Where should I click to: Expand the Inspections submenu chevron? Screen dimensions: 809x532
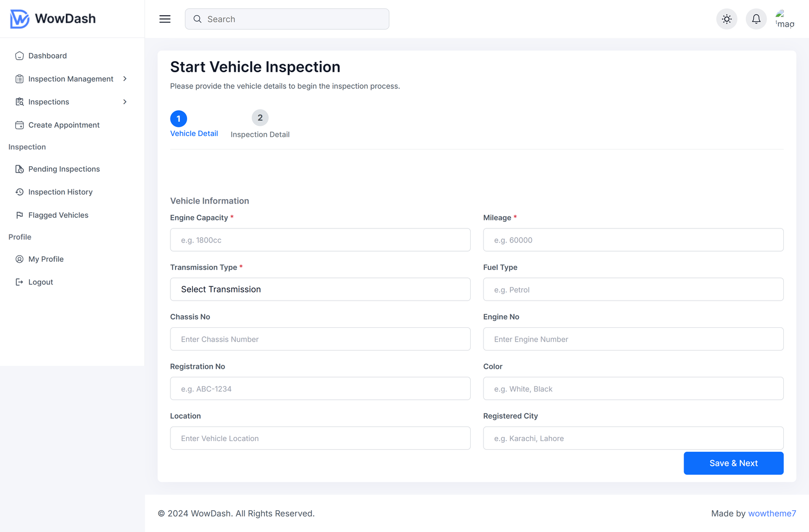click(125, 102)
